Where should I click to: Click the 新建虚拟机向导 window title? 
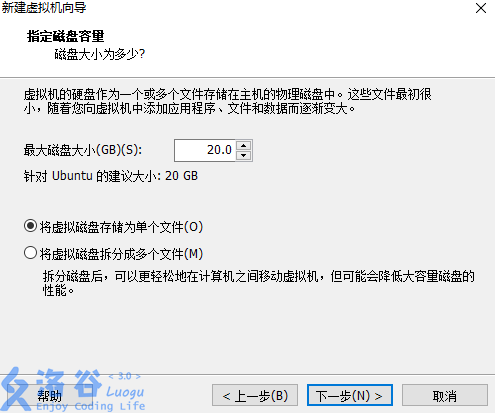pos(44,8)
